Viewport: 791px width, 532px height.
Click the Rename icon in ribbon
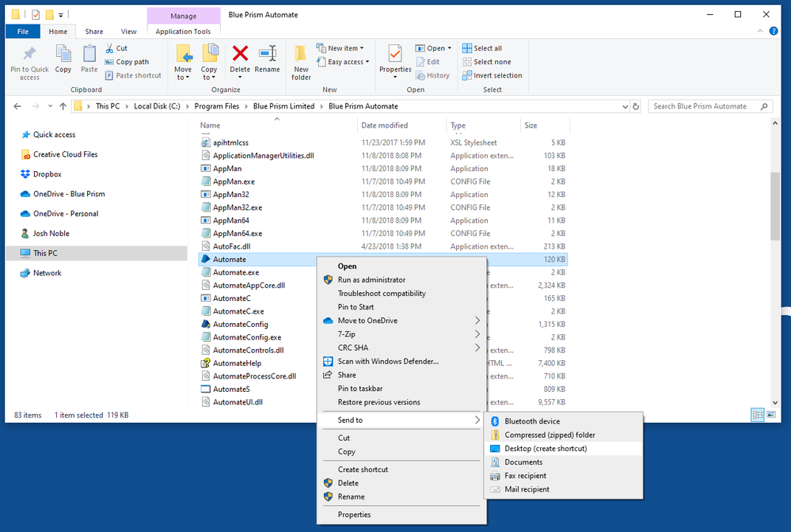click(x=268, y=53)
